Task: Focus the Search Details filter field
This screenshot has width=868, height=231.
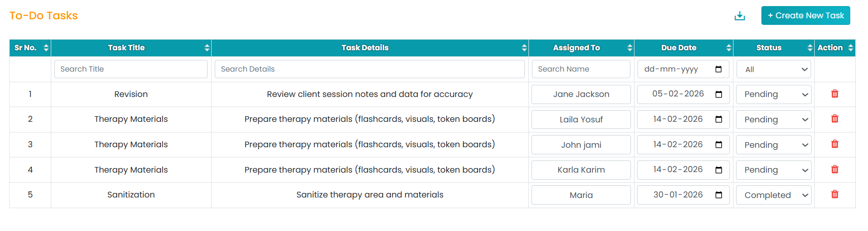Action: pyautogui.click(x=370, y=69)
